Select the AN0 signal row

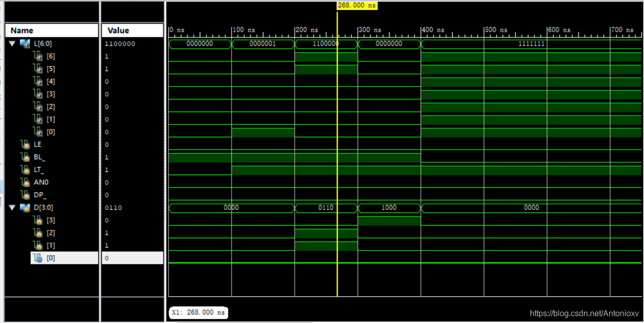(x=41, y=182)
